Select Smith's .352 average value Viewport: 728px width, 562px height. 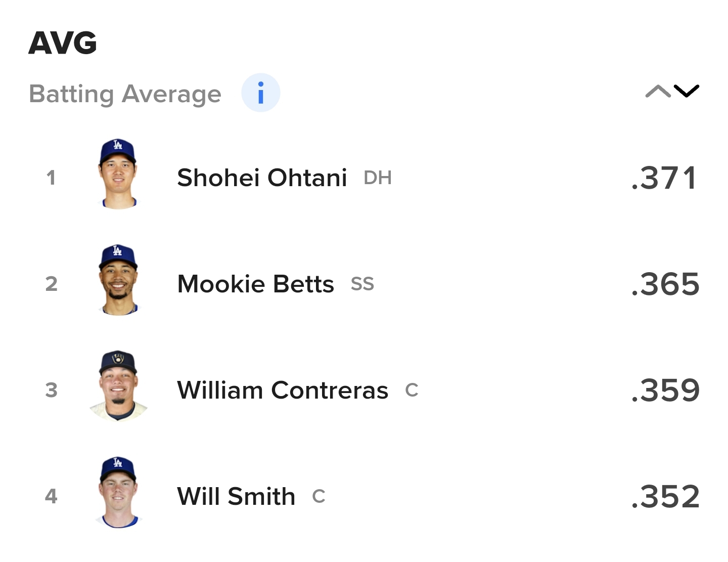[665, 496]
